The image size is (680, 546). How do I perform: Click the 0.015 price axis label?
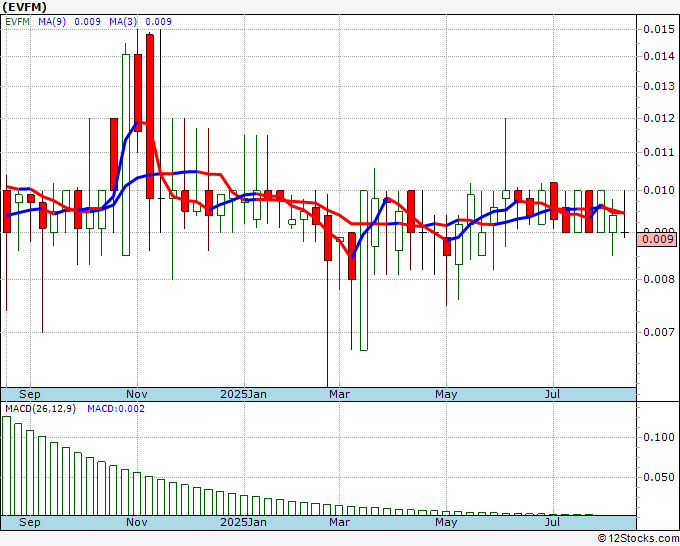tap(659, 29)
